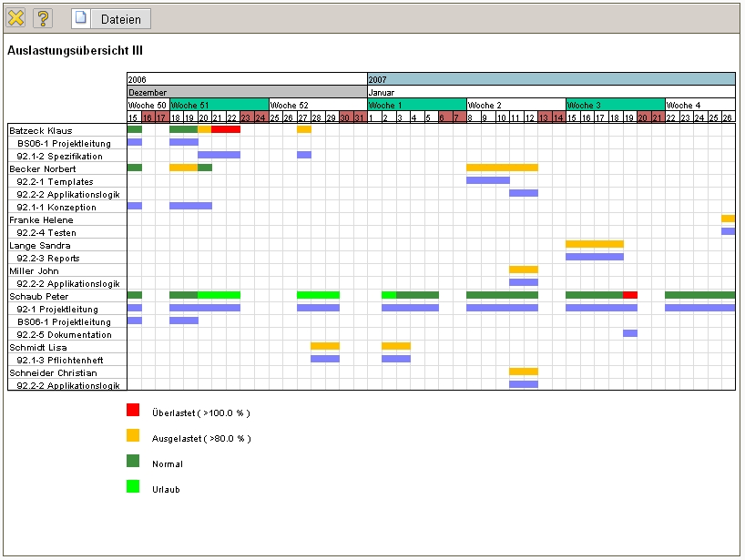This screenshot has height=560, width=745.
Task: Click the orange Ausgelastet legend swatch
Action: click(x=133, y=435)
